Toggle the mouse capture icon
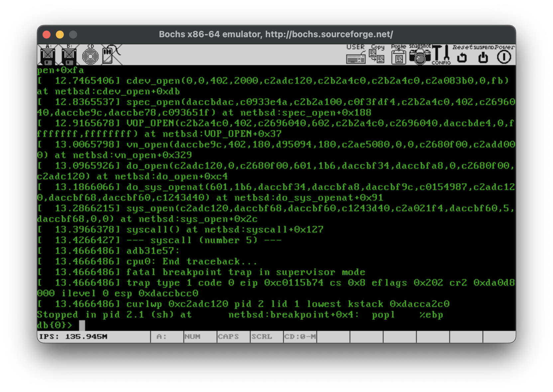 tap(111, 55)
